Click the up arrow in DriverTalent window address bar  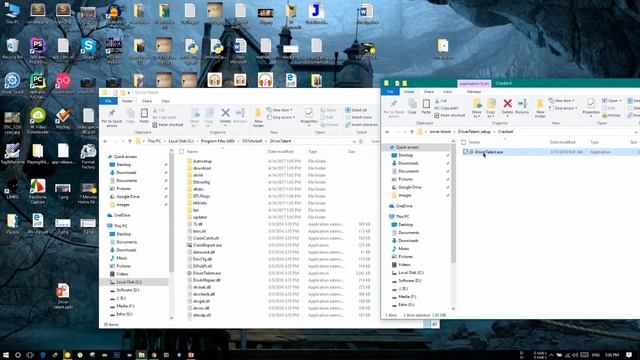pyautogui.click(x=130, y=141)
